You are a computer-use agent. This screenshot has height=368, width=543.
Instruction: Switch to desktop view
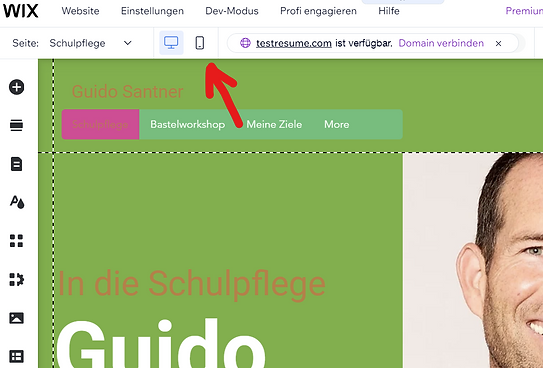tap(171, 43)
